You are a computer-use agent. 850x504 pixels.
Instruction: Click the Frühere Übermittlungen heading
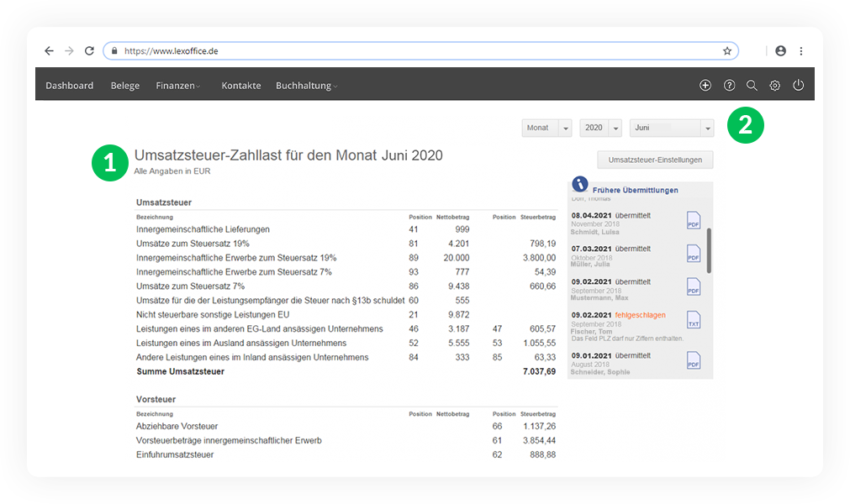tap(636, 190)
